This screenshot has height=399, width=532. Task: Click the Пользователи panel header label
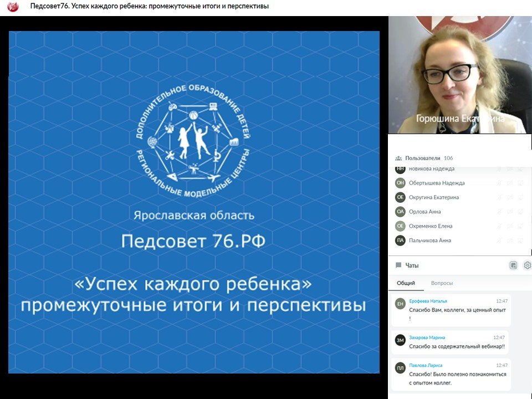point(422,158)
